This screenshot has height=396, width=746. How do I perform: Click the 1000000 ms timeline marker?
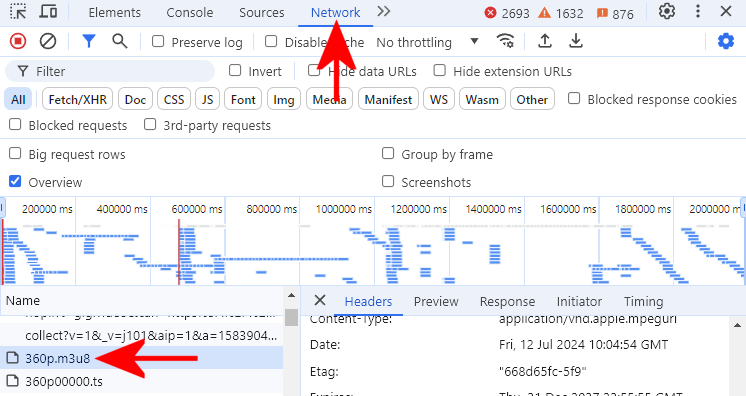point(344,208)
